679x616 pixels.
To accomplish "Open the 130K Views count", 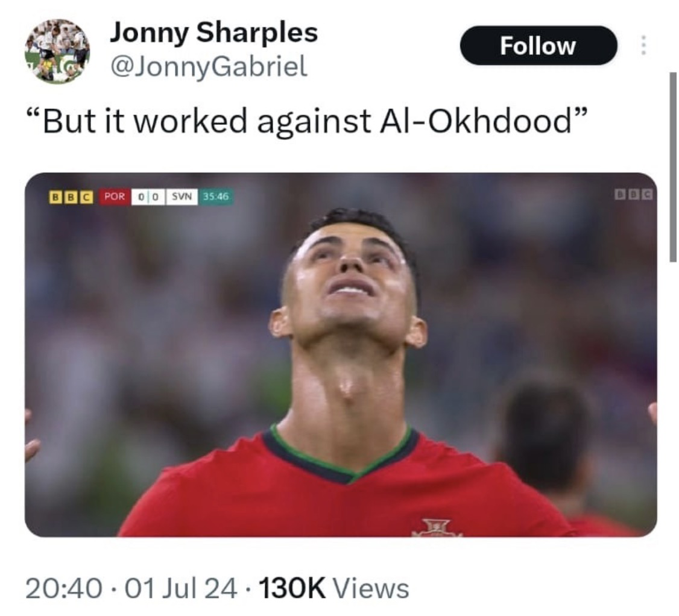I will (x=333, y=588).
